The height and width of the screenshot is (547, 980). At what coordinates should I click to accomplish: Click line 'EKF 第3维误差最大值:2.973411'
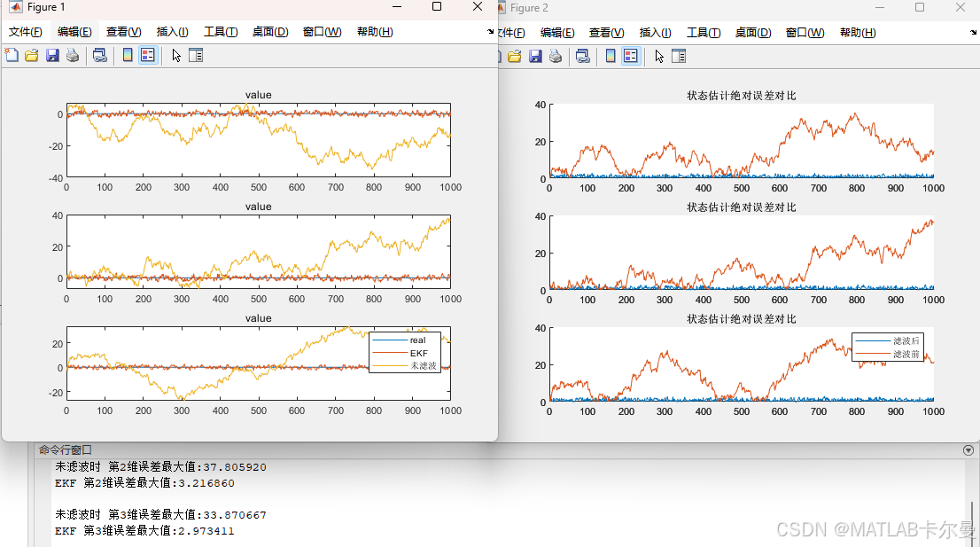[144, 531]
